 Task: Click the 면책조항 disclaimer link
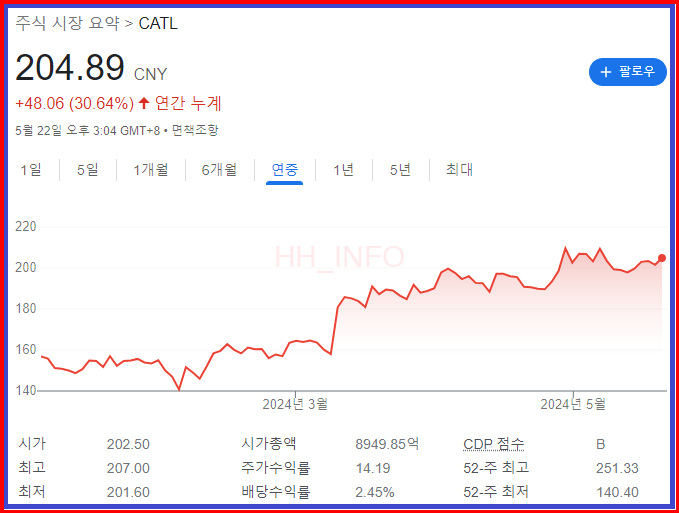(195, 130)
